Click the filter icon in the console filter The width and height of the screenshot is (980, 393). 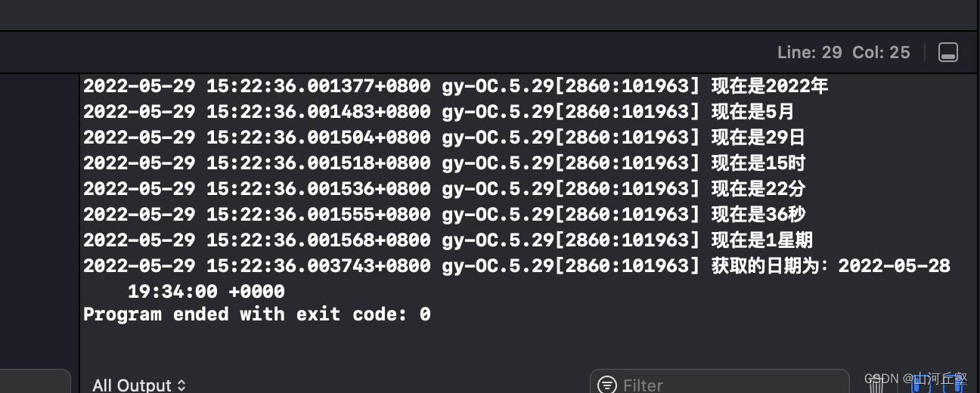click(606, 385)
